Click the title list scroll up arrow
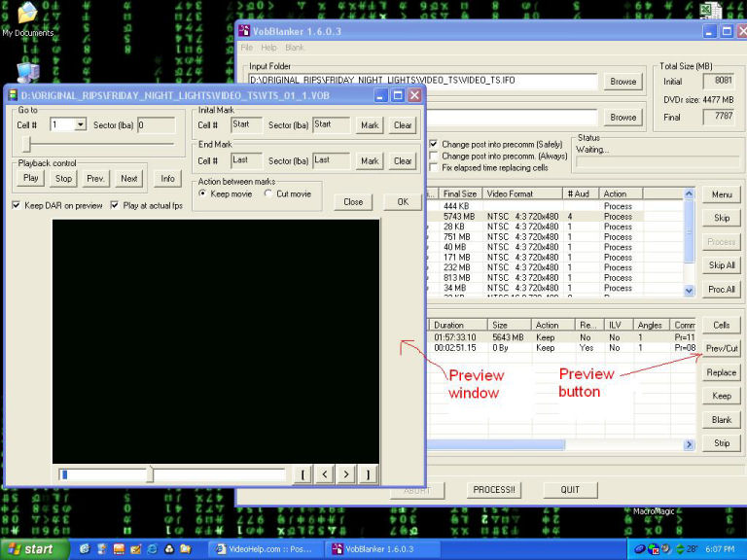 point(689,193)
